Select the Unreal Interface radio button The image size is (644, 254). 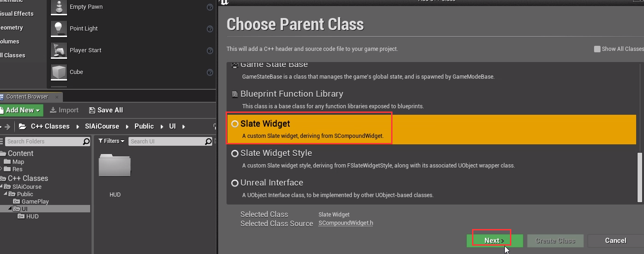235,183
